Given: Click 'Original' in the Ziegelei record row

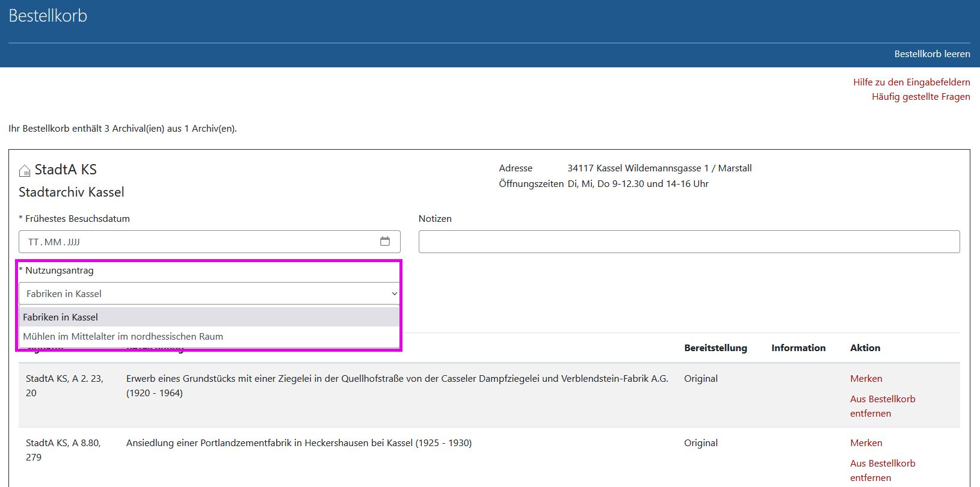Looking at the screenshot, I should click(x=701, y=379).
